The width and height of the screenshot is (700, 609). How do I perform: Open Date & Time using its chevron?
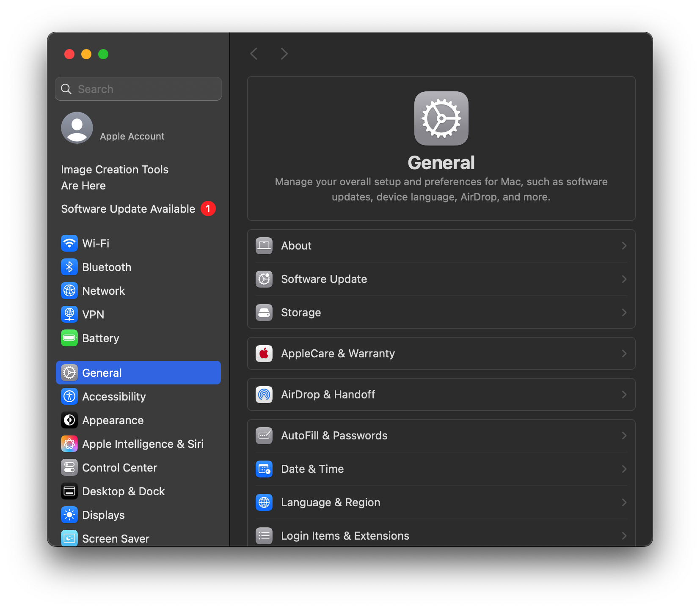coord(624,469)
